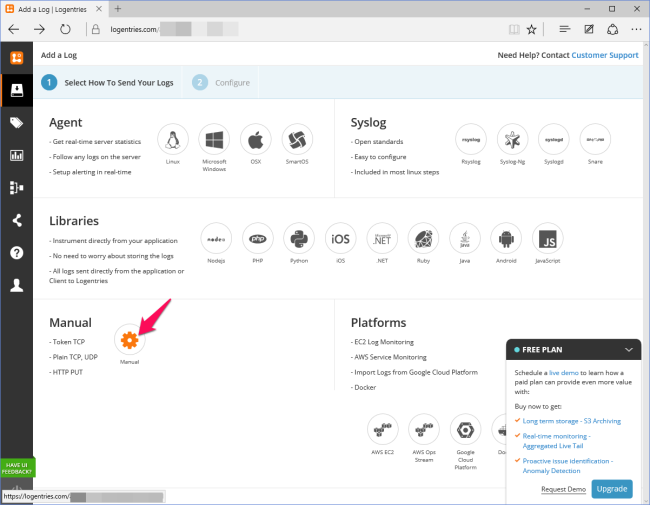Choose the Android library icon
Image resolution: width=650 pixels, height=505 pixels.
coord(506,239)
